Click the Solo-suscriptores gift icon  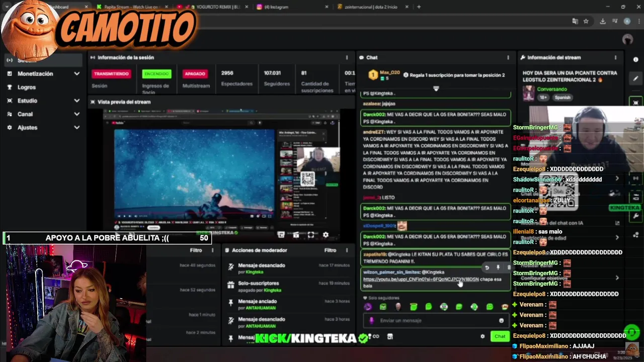coord(230,285)
